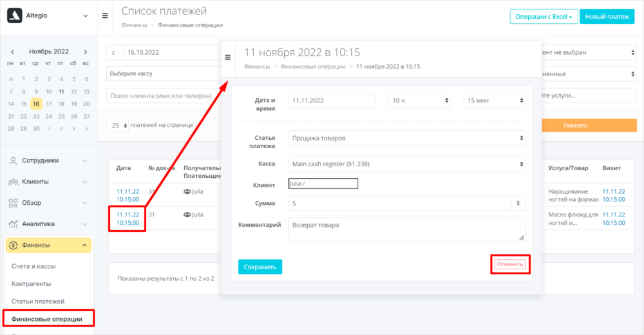
Task: Expand the Altegio account chevron
Action: (86, 16)
